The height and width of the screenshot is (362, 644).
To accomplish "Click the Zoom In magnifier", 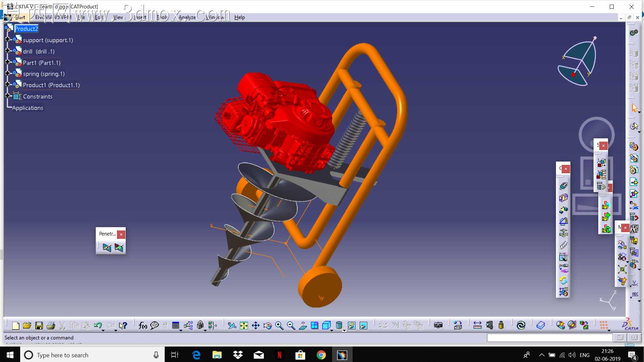I will [279, 325].
